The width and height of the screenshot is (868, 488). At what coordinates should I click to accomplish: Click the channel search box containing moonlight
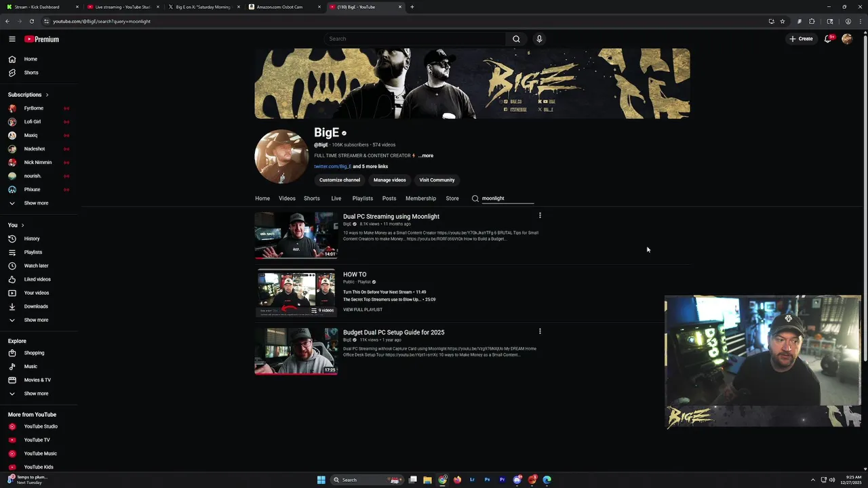[507, 199]
